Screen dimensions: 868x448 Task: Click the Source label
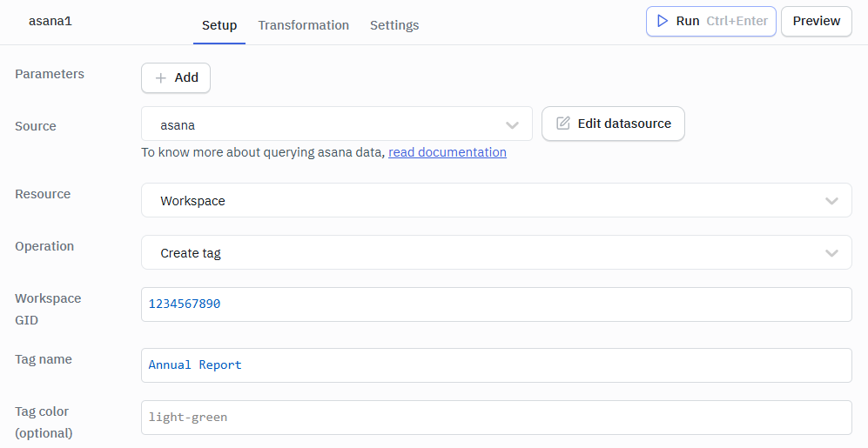click(x=36, y=126)
